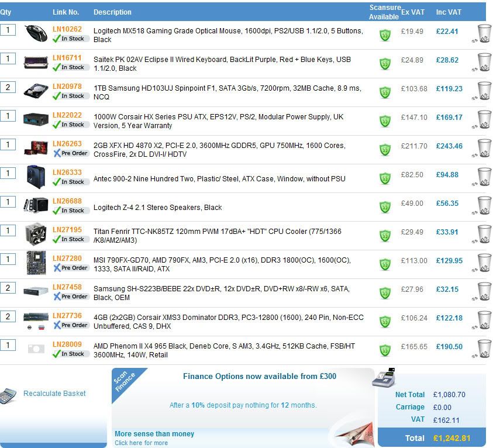Image resolution: width=493 pixels, height=448 pixels.
Task: Open the Samsung HD103UJ hard drive thumbnail
Action: point(36,91)
